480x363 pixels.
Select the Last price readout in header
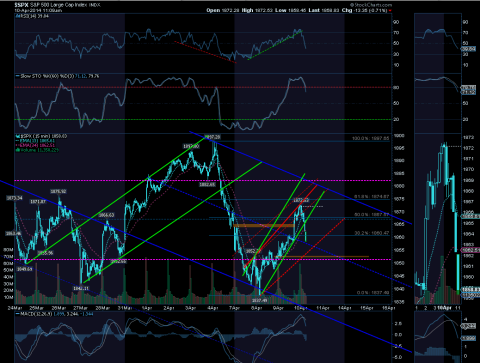coord(324,10)
